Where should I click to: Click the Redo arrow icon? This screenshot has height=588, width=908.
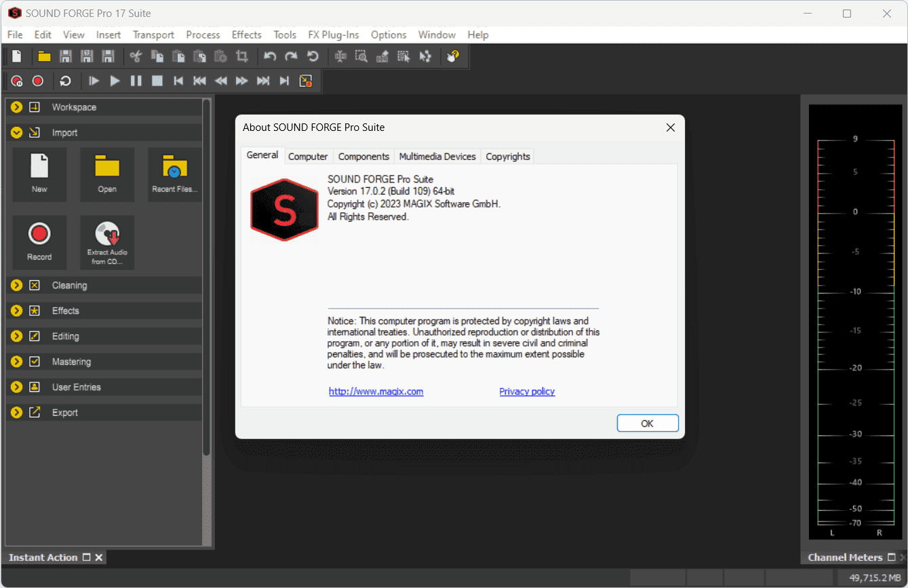pyautogui.click(x=291, y=56)
